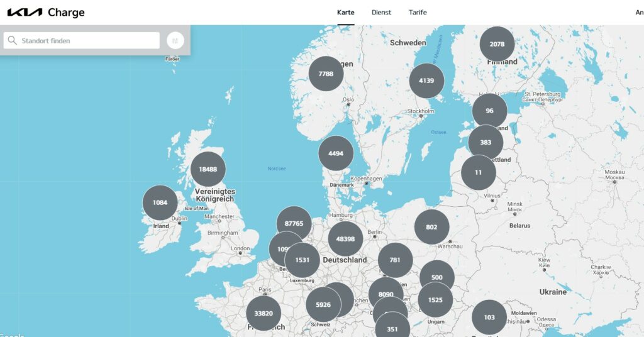Open the Kia Charge logo home link
Screen dimensions: 644x337
point(45,13)
